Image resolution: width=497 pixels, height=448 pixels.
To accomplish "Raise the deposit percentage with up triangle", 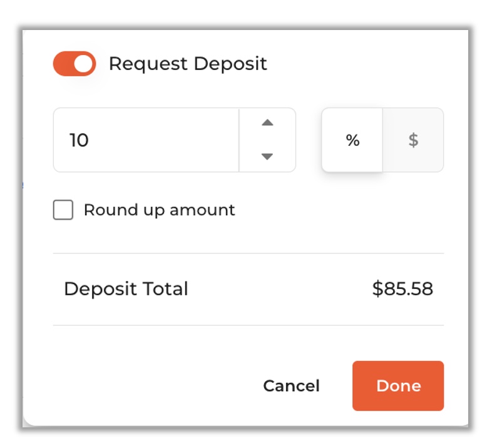I will pos(267,123).
